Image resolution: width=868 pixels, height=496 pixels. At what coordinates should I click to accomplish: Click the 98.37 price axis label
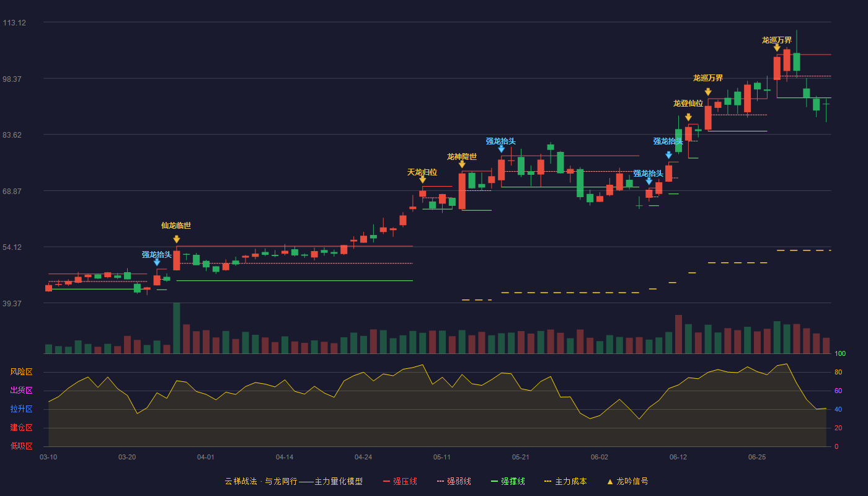[x=13, y=79]
